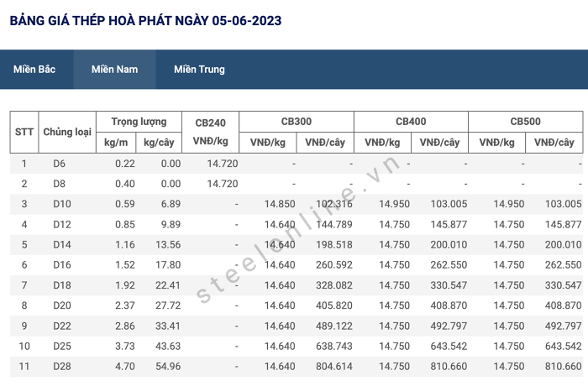Screen dimensions: 588x386
Task: Click the 1.16 kg/m value for D14
Action: click(125, 245)
